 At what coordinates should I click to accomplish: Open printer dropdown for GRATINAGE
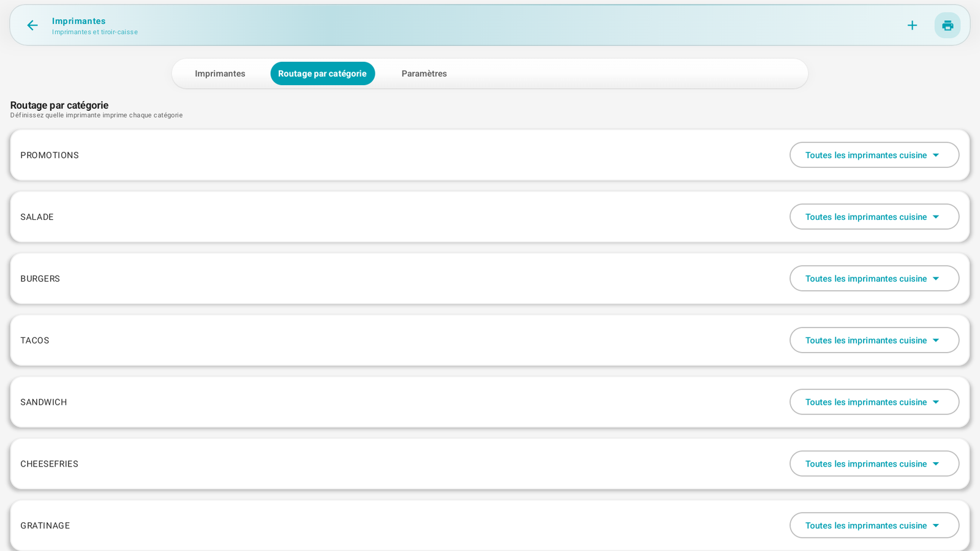(874, 525)
